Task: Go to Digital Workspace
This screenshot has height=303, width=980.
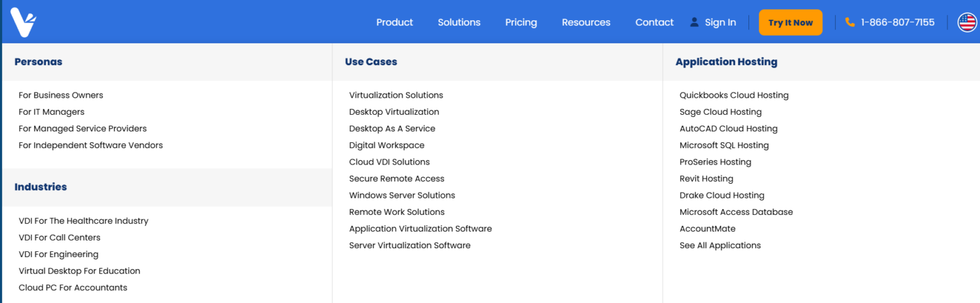Action: click(x=387, y=145)
